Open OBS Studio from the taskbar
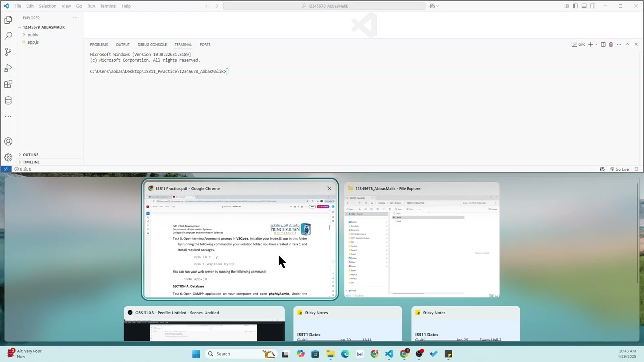The image size is (644, 362). [x=419, y=354]
